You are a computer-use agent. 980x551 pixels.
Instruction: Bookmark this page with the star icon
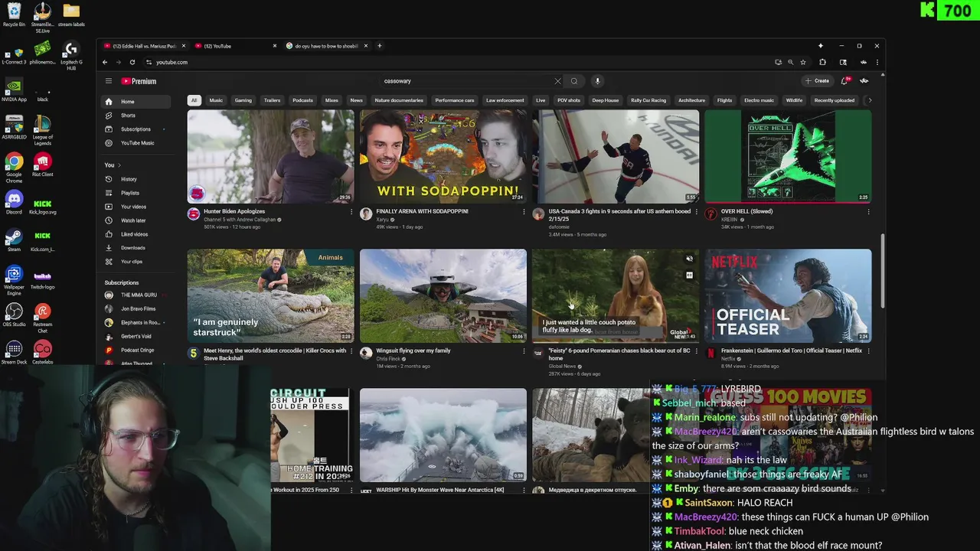point(802,62)
